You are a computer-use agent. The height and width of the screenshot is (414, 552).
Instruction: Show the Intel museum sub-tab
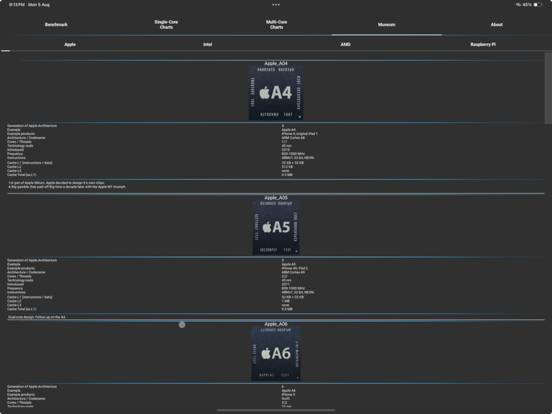(207, 44)
